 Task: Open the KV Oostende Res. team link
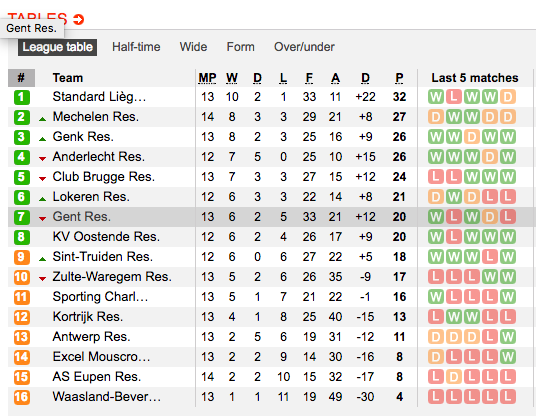(106, 237)
